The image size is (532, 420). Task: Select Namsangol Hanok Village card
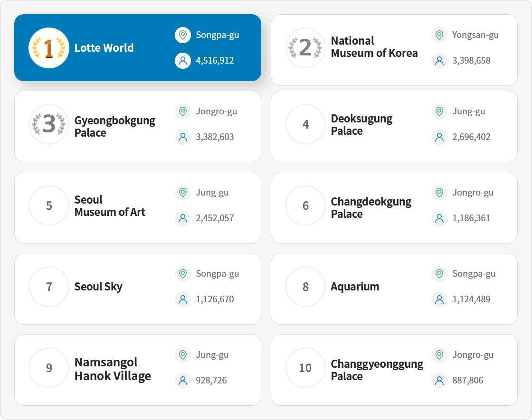click(x=113, y=369)
